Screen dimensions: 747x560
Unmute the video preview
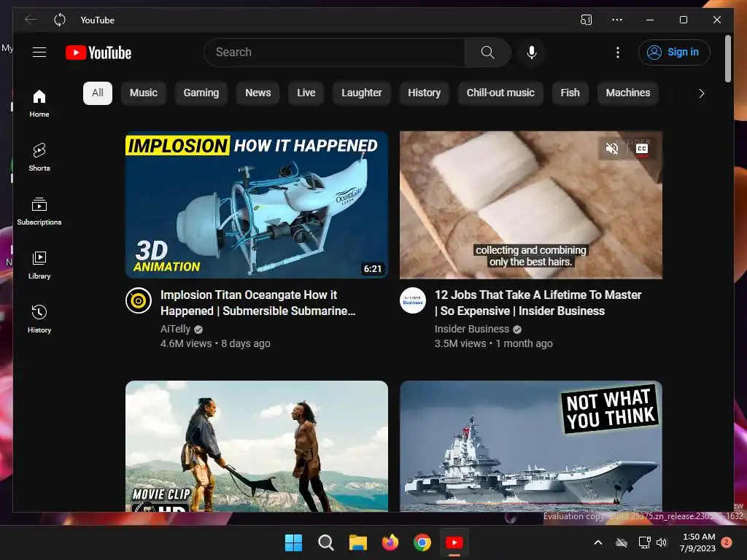[612, 149]
